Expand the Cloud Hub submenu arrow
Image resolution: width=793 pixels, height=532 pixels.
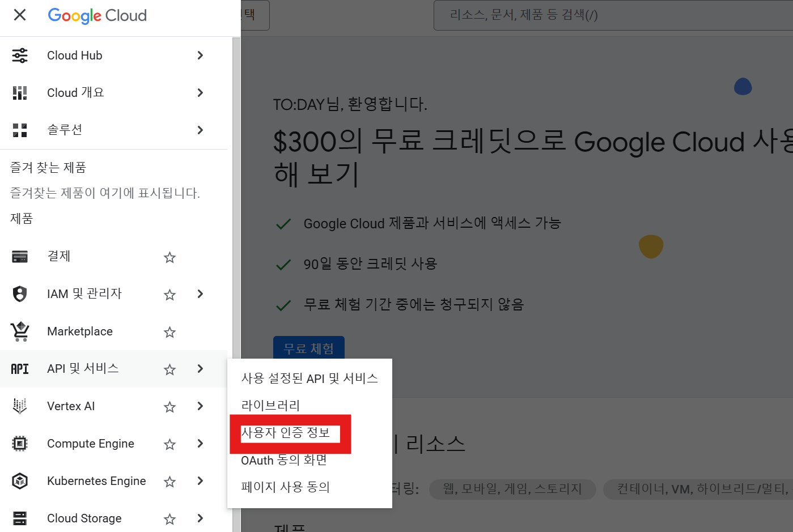pyautogui.click(x=200, y=55)
